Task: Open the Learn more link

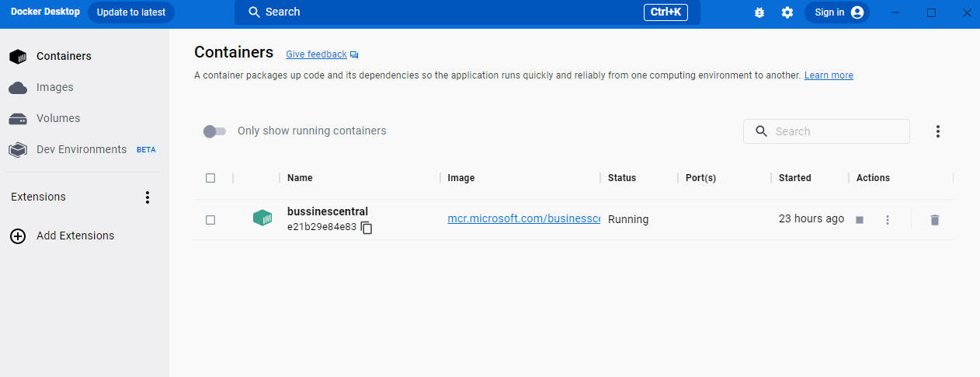Action: click(x=829, y=75)
